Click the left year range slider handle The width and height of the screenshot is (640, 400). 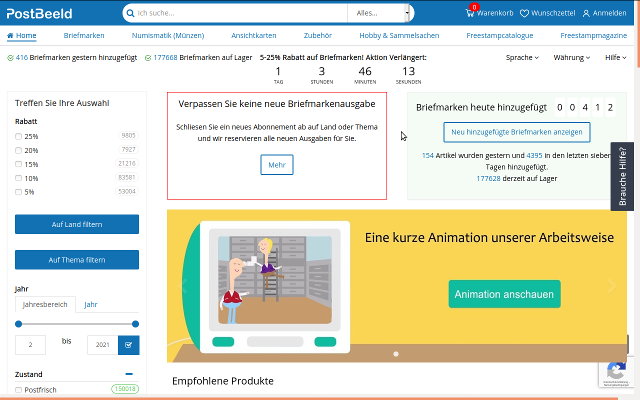(19, 324)
